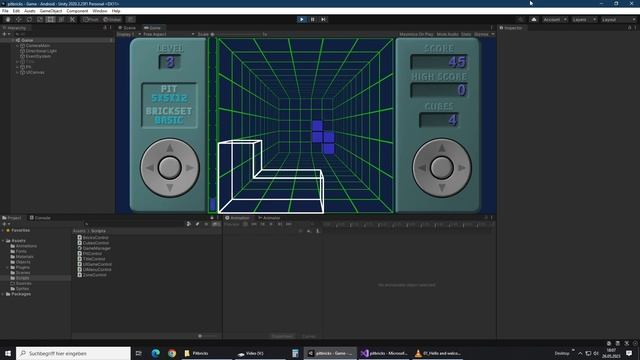
Task: Select the ZoneControl script
Action: [x=92, y=275]
